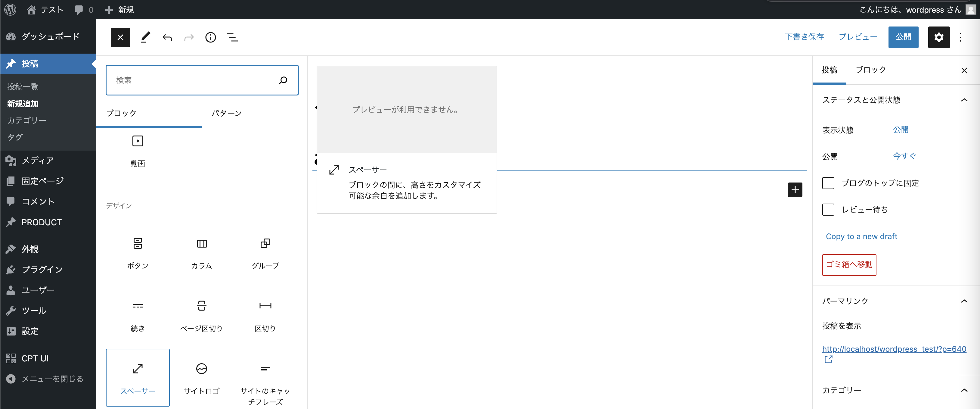This screenshot has height=409, width=980.
Task: Switch to the パターン tab
Action: point(254,114)
